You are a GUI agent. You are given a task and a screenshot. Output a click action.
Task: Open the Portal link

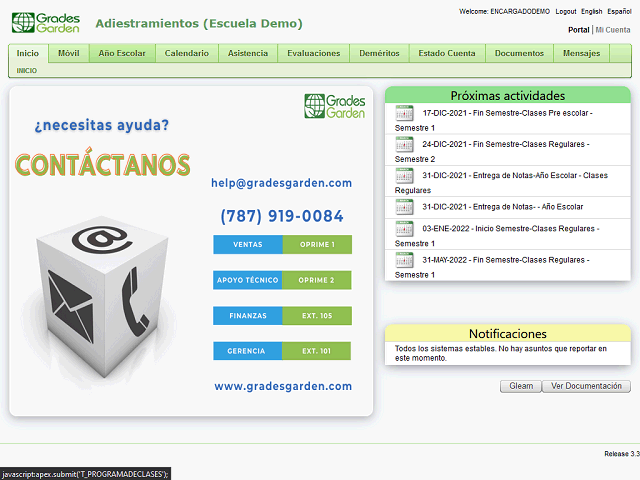(578, 30)
